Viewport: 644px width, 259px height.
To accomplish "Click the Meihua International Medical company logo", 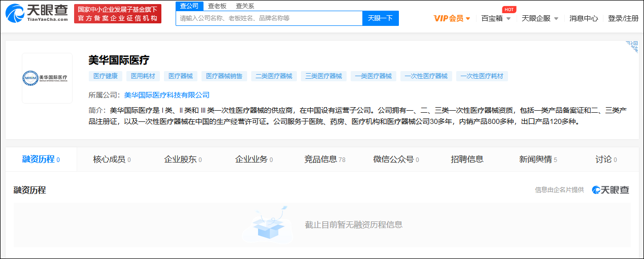I will coord(47,78).
